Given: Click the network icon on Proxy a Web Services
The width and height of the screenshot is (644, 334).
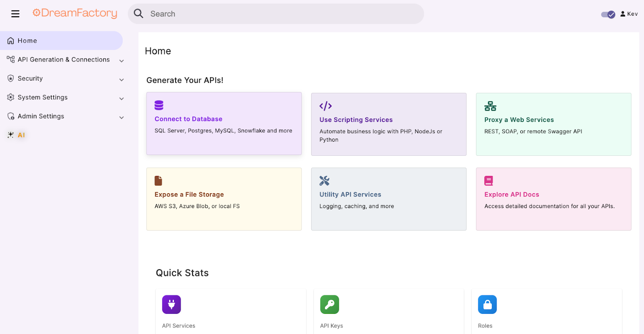Looking at the screenshot, I should click(490, 106).
